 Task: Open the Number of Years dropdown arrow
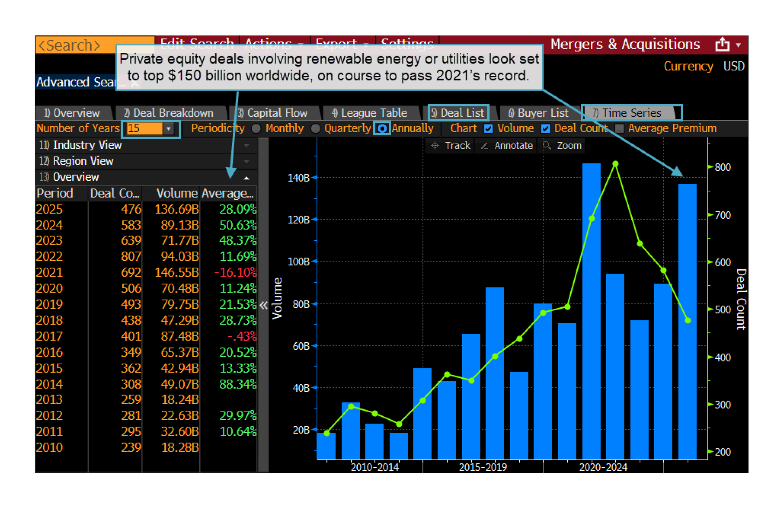tap(169, 129)
